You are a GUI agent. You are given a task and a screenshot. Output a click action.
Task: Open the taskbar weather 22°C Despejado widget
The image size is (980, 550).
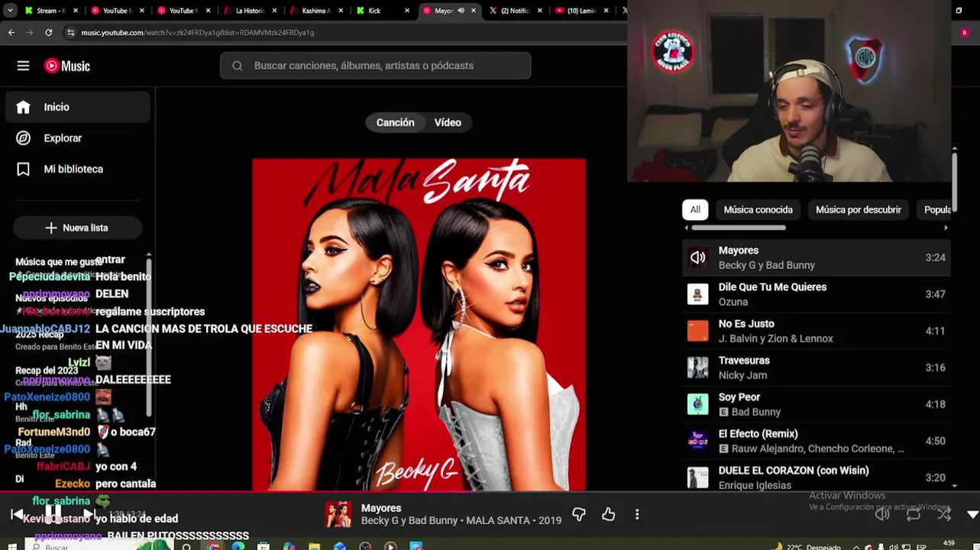pyautogui.click(x=808, y=547)
